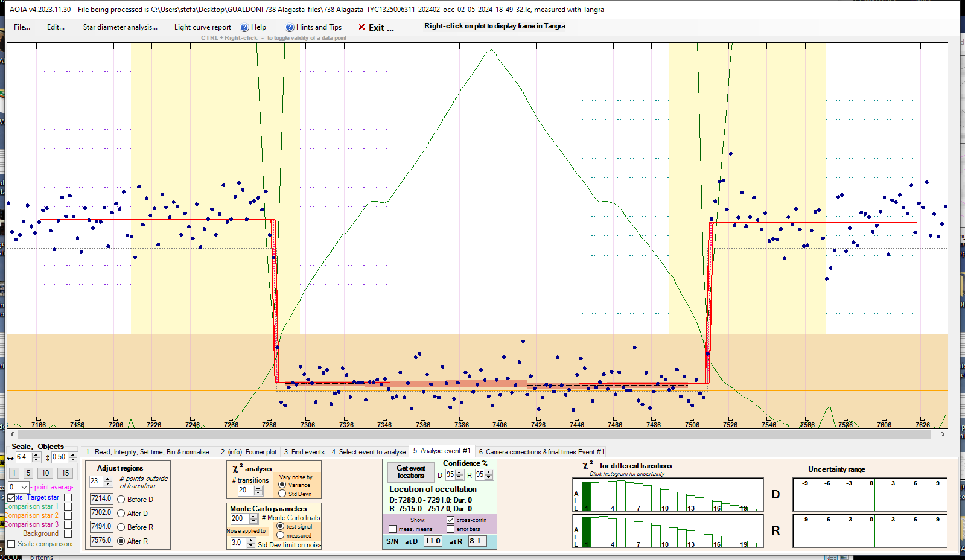This screenshot has width=965, height=560.
Task: Click the horizontal scale value field 6.4
Action: click(24, 457)
